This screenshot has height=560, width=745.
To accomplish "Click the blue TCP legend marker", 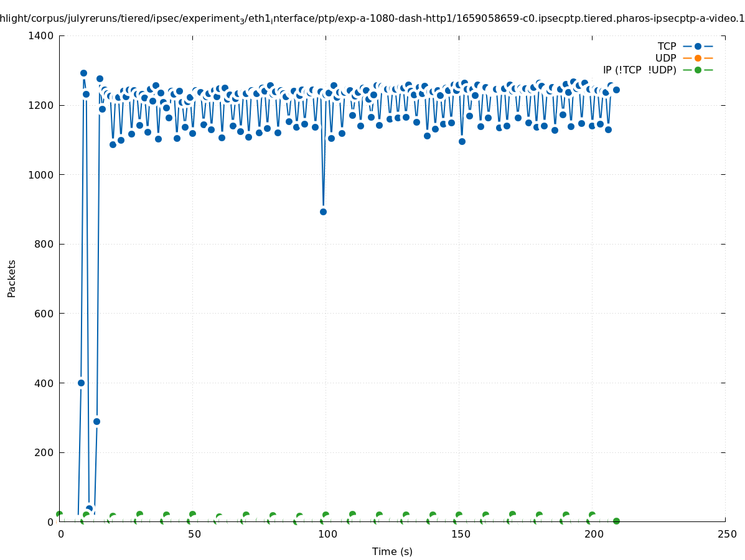I will (x=698, y=46).
